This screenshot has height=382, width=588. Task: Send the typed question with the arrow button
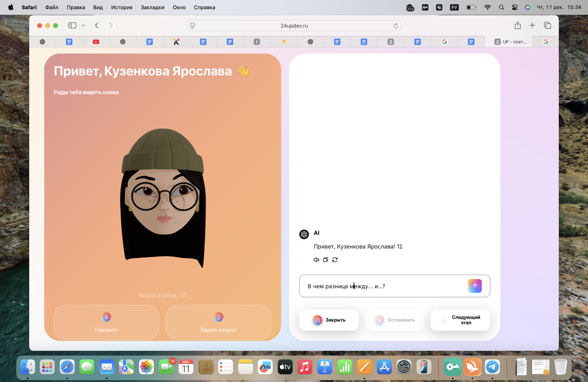475,286
